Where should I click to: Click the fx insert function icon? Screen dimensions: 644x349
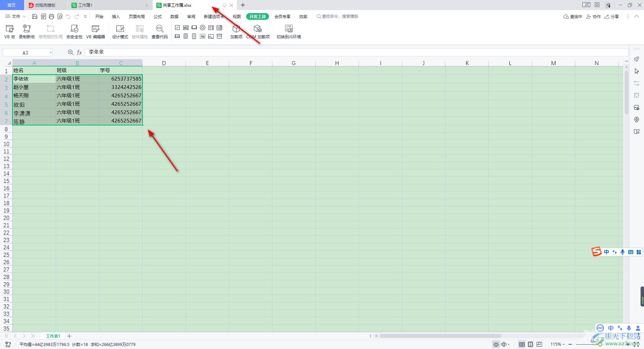click(x=79, y=52)
